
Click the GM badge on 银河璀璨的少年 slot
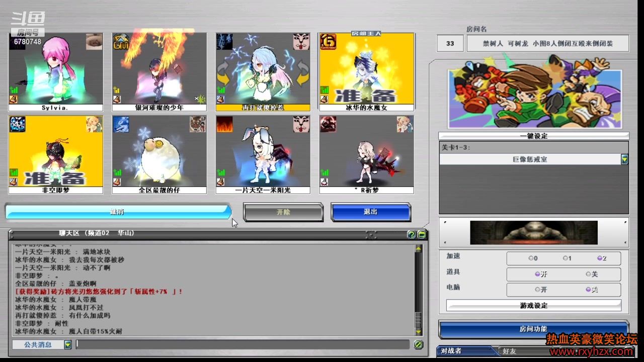click(x=120, y=41)
